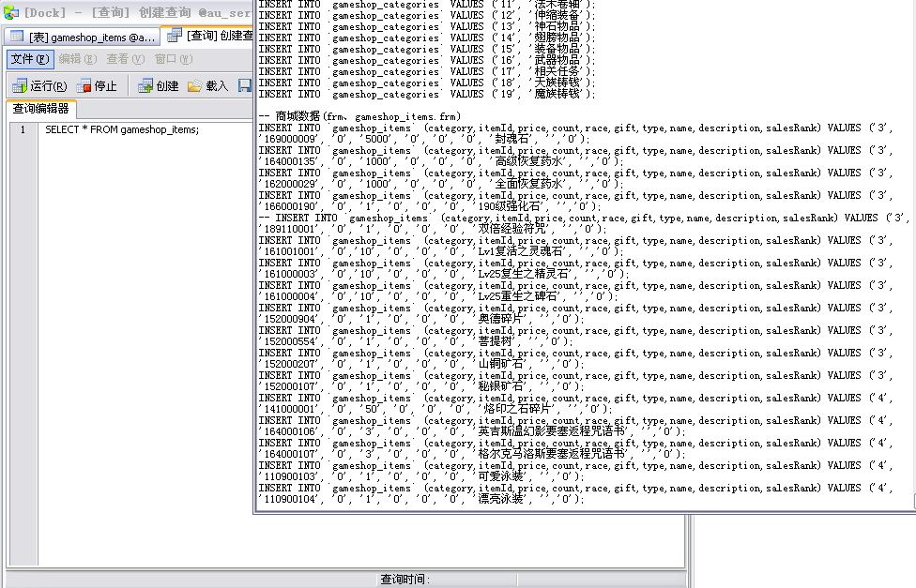
Task: Click the 查询时间 status bar field
Action: (404, 580)
